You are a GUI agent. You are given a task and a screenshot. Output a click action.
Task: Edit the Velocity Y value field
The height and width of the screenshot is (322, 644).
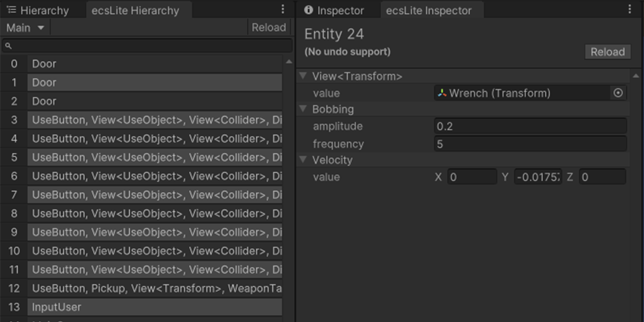click(537, 177)
